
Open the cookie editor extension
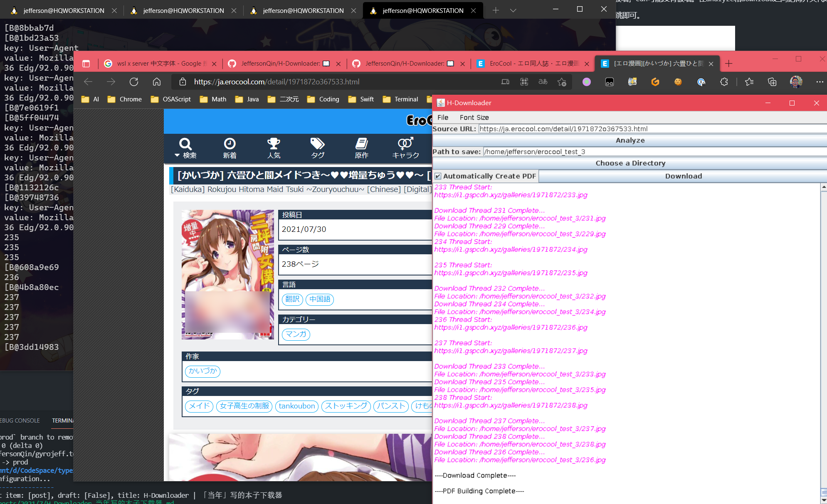pos(678,82)
